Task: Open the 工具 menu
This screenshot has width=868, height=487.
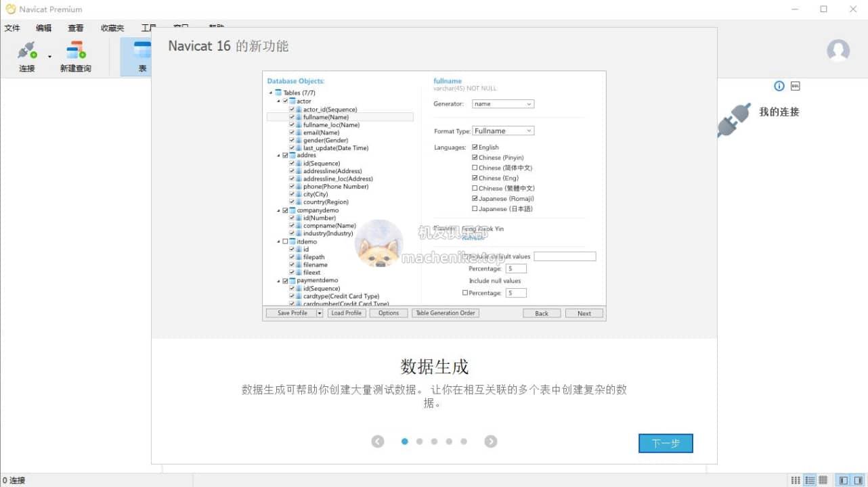Action: point(146,28)
